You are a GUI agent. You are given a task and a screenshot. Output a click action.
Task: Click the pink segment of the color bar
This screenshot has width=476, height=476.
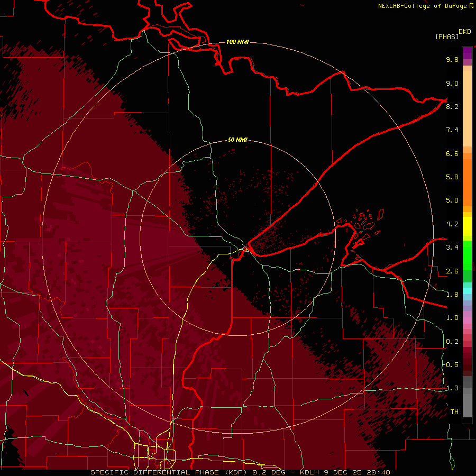tap(467, 321)
